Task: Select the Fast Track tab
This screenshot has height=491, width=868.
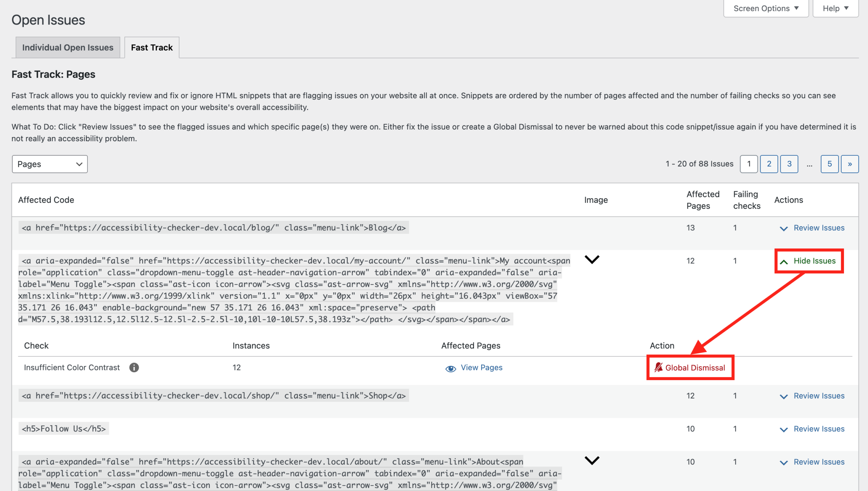Action: point(152,47)
